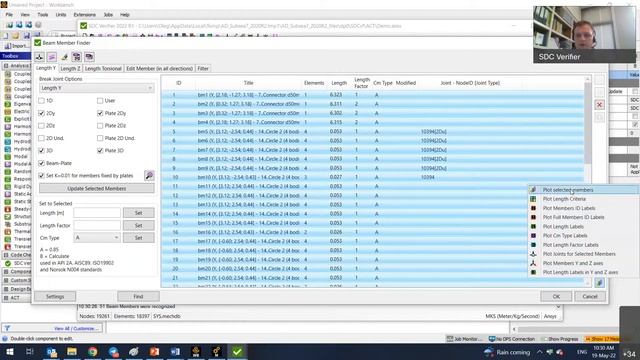Image resolution: width=640 pixels, height=360 pixels.
Task: Open Word from the taskbar
Action: tap(175, 352)
